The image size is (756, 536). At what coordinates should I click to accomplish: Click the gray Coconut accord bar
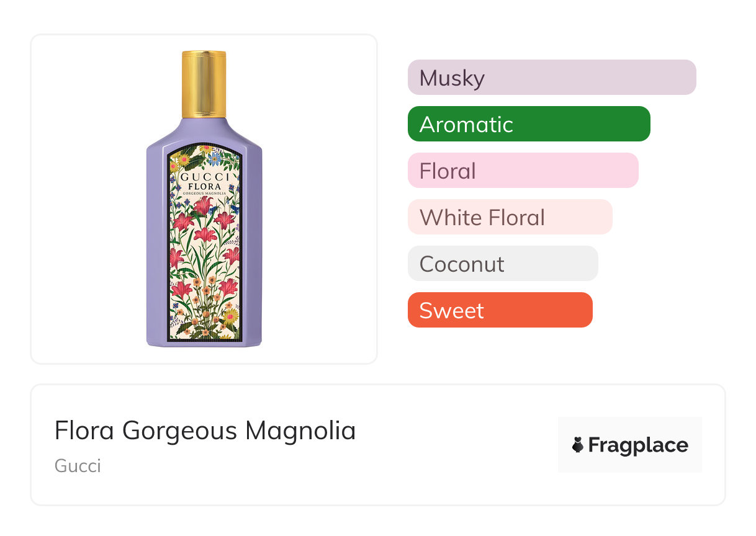[x=502, y=264]
